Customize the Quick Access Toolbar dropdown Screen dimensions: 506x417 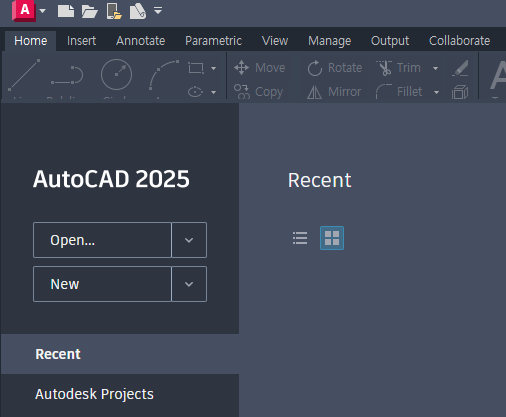158,11
